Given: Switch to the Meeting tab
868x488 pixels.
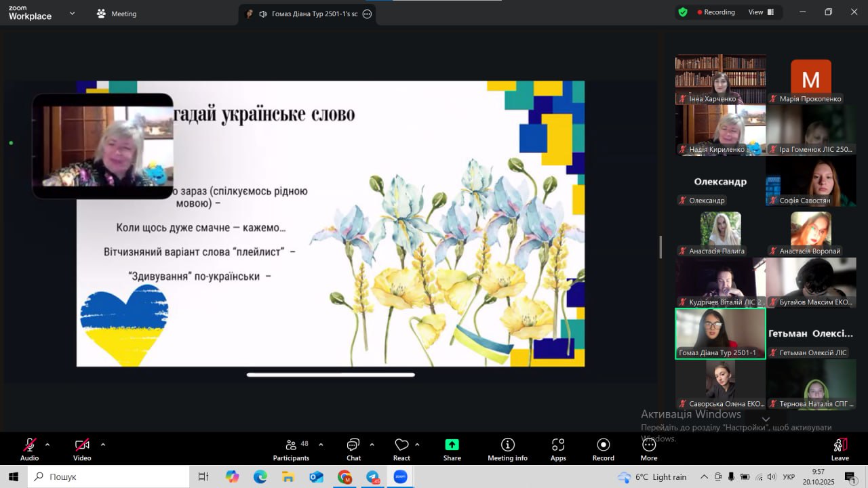Looking at the screenshot, I should 117,14.
